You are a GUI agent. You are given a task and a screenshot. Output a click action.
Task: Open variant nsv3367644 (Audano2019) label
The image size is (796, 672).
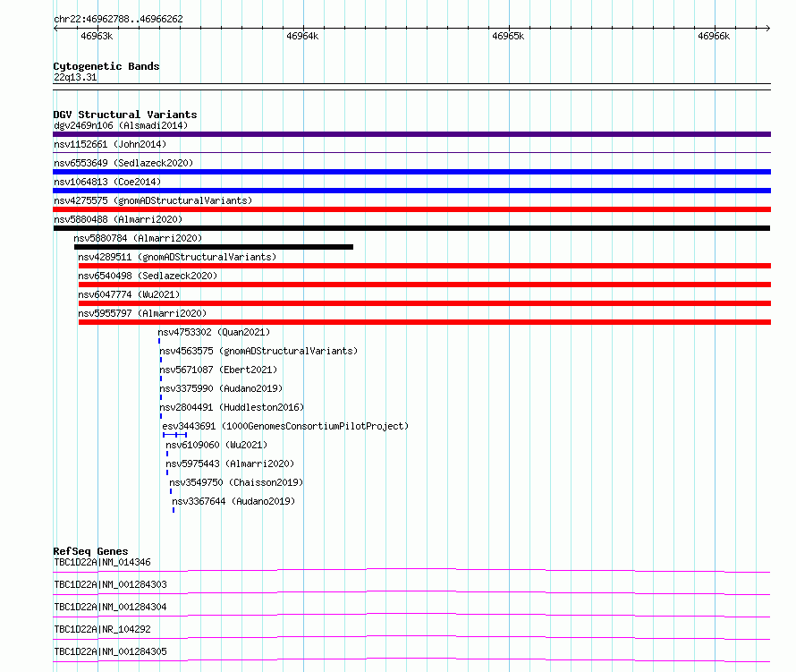(233, 501)
